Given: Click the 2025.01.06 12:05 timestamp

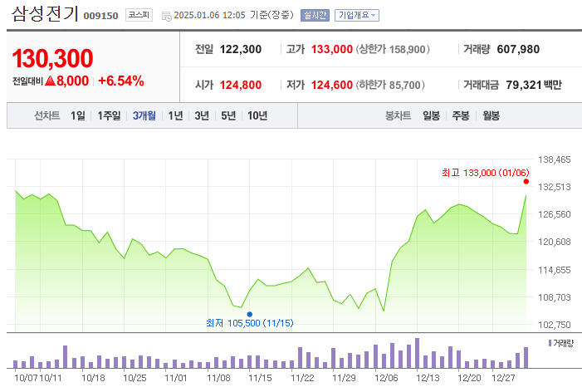Looking at the screenshot, I should [x=209, y=15].
